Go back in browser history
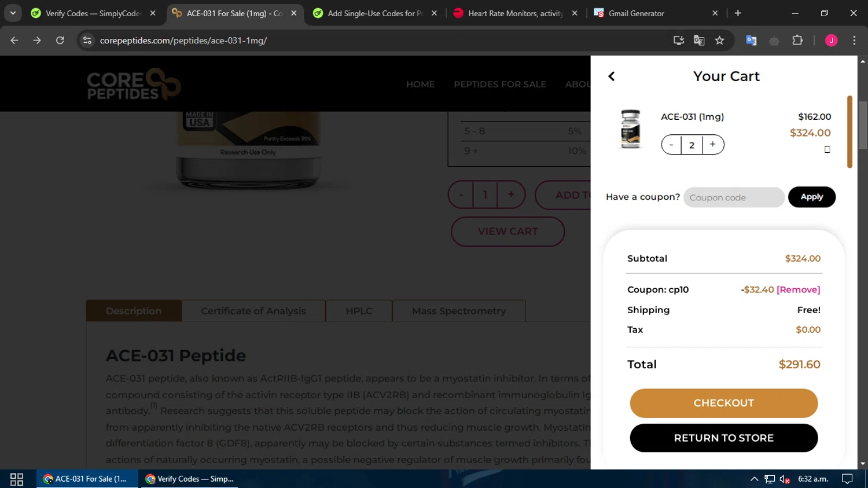This screenshot has height=488, width=868. tap(14, 41)
